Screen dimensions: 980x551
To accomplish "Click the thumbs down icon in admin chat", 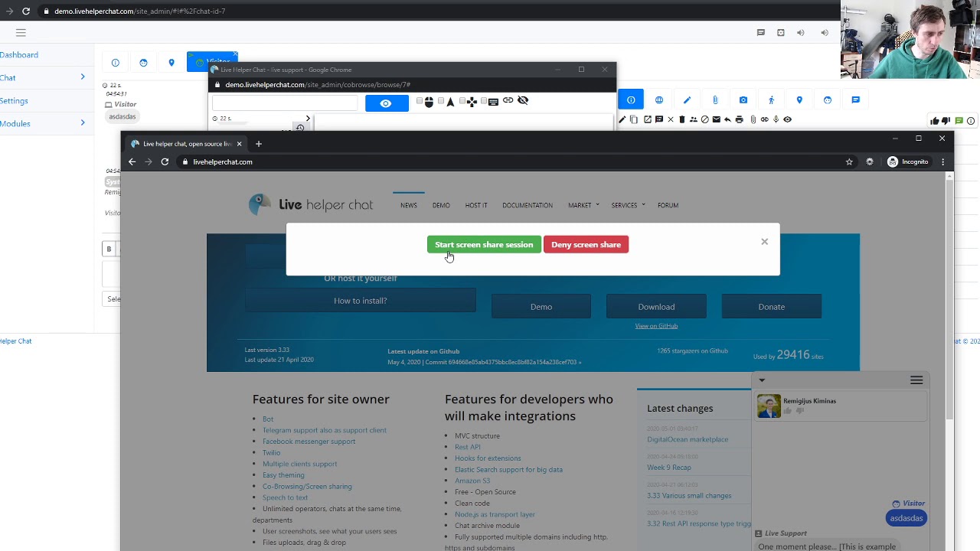I will 946,121.
